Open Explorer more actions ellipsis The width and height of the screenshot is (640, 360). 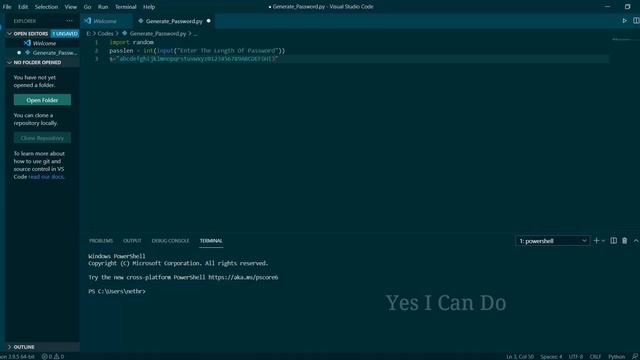pos(69,21)
